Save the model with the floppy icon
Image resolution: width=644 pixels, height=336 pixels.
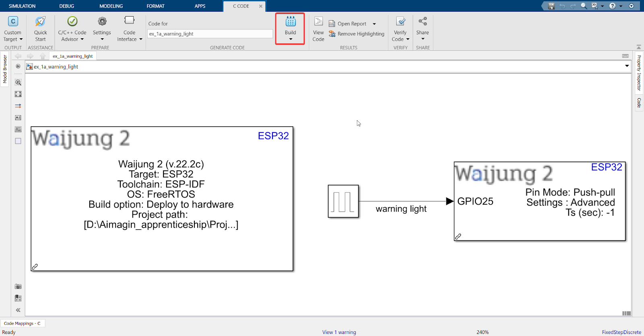coord(551,6)
